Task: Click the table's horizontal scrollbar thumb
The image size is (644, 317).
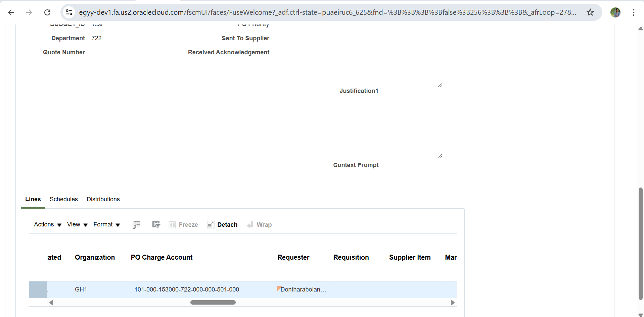Action: (x=213, y=302)
